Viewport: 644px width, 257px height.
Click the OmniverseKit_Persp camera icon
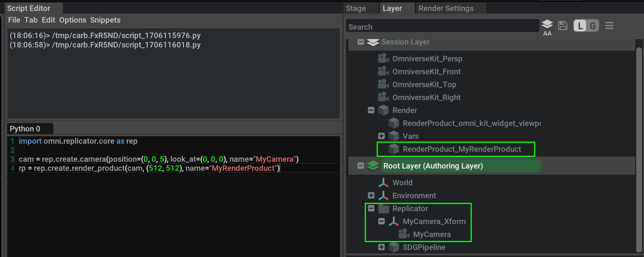tap(383, 58)
